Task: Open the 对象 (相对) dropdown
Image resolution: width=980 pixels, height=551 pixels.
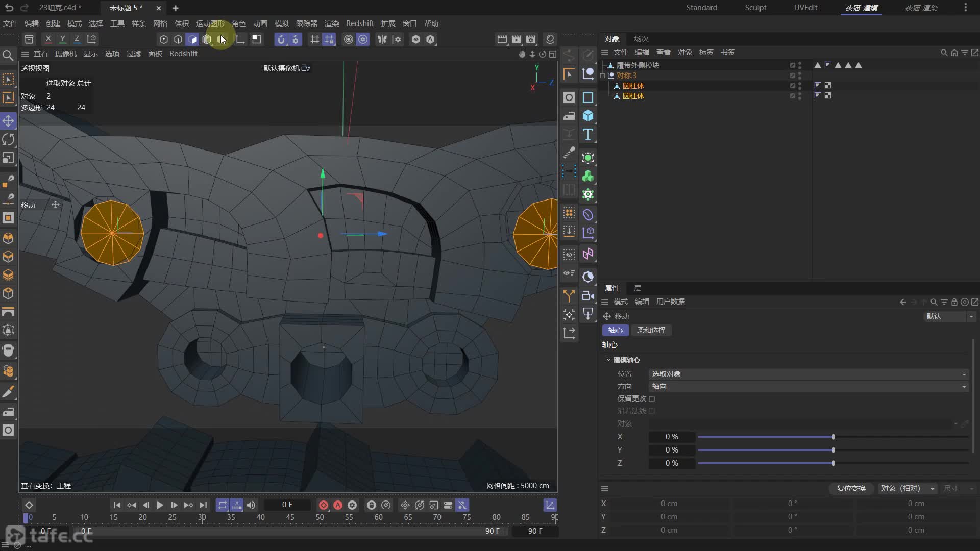Action: [907, 488]
